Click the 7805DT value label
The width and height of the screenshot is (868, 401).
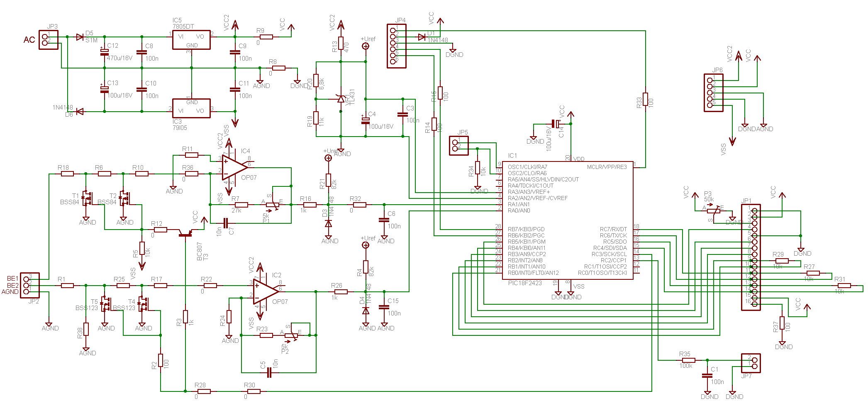click(183, 26)
